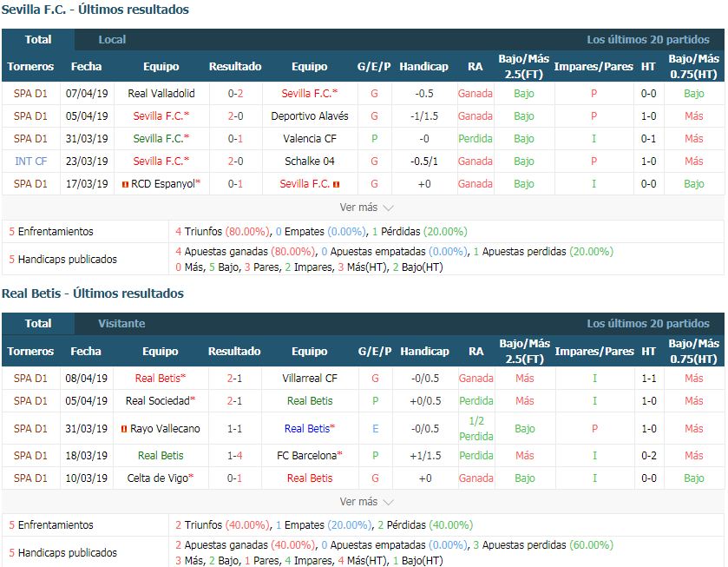Viewport: 728px width, 567px height.
Task: Click the +0/0.5 handicap in Real Sociedad row
Action: 425,400
